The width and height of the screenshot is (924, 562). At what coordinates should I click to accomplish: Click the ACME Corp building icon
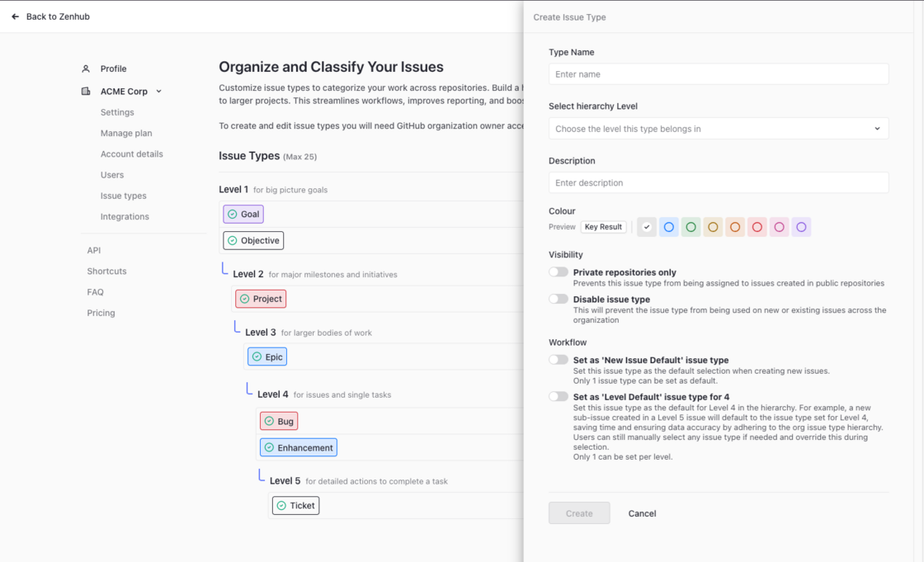pos(86,92)
